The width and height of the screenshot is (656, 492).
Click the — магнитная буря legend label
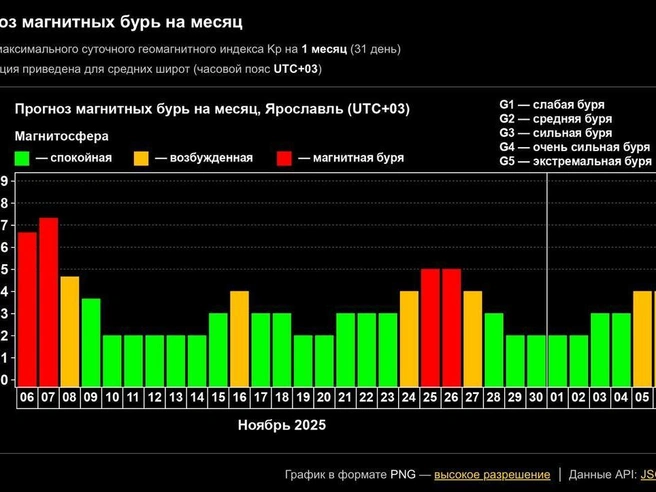351,158
